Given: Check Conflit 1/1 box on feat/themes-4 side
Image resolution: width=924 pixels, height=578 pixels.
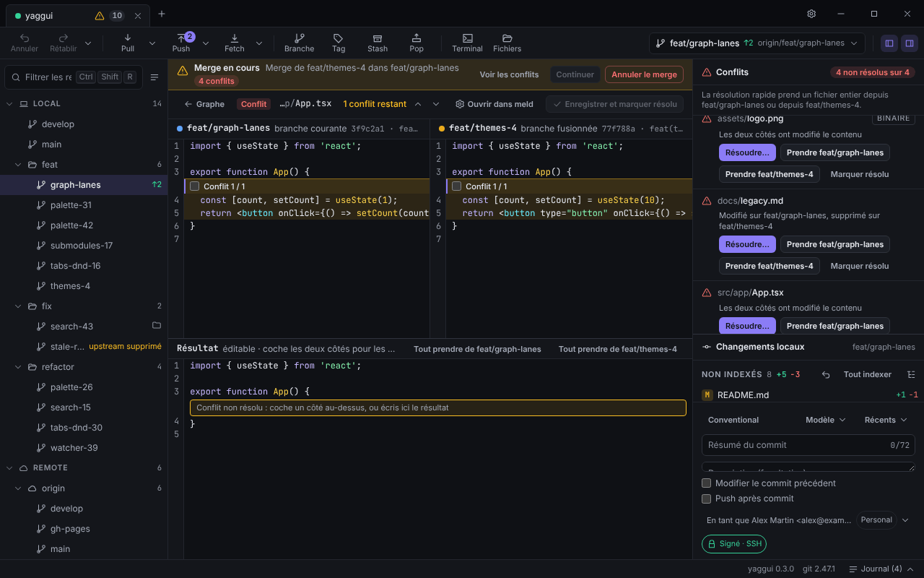Looking at the screenshot, I should [457, 186].
